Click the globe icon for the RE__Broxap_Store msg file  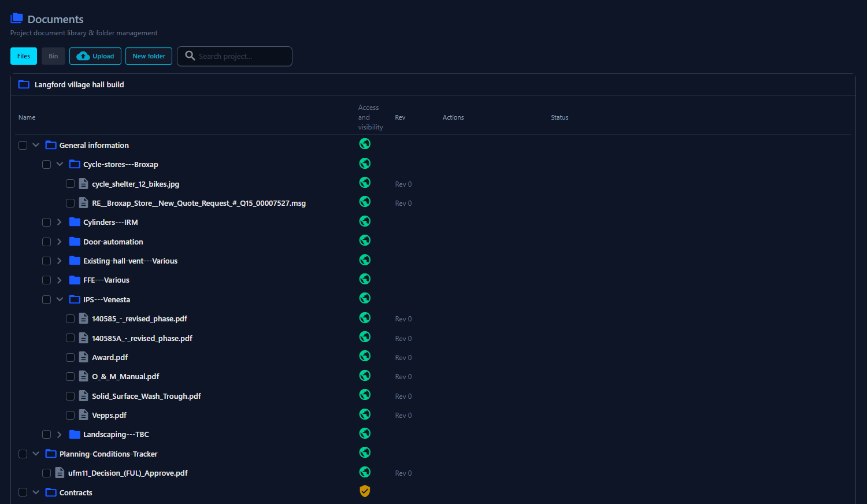365,201
